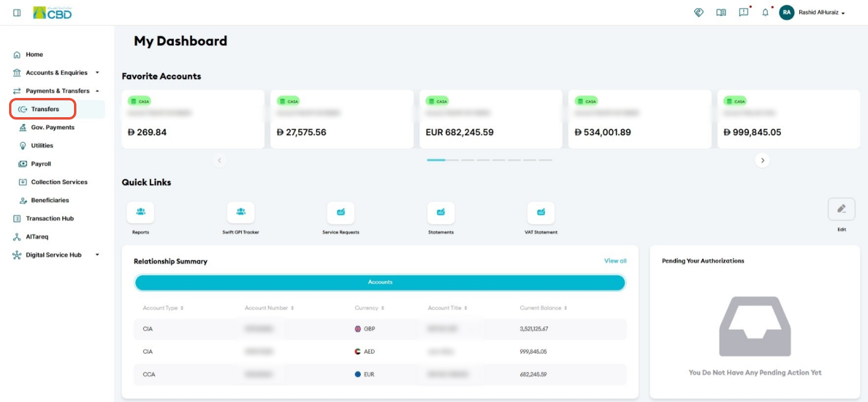Go to Transaction Hub in sidebar
868x402 pixels.
(x=49, y=219)
